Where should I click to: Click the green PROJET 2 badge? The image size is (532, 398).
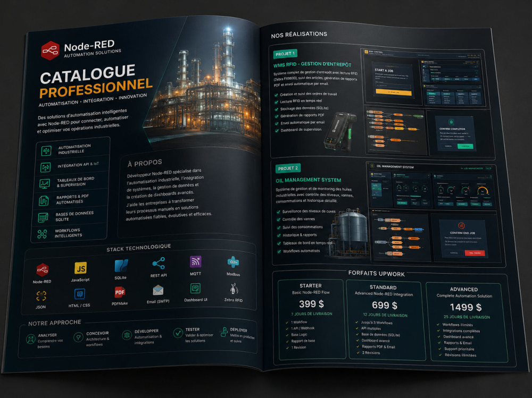tap(288, 168)
